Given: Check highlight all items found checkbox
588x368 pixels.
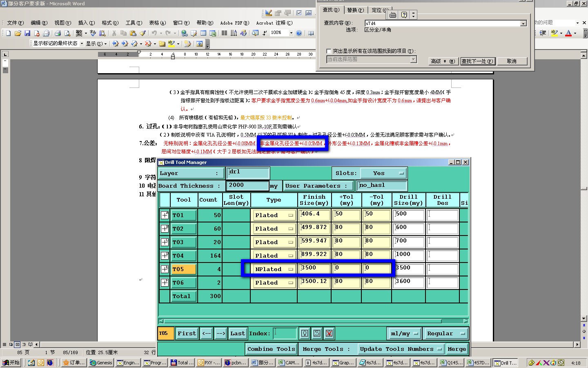Looking at the screenshot, I should pos(329,51).
